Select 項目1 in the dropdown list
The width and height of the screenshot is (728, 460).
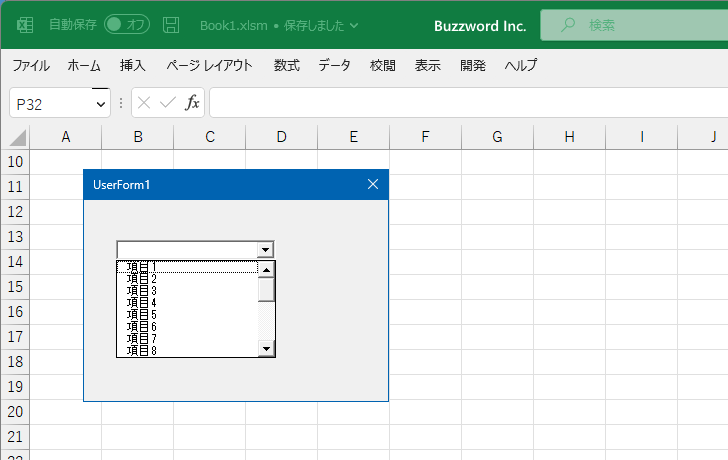coord(188,267)
